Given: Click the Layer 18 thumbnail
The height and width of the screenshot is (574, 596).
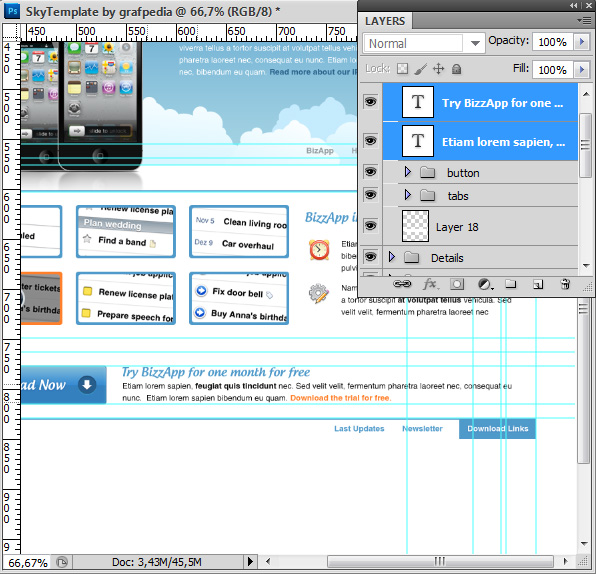Looking at the screenshot, I should point(415,226).
